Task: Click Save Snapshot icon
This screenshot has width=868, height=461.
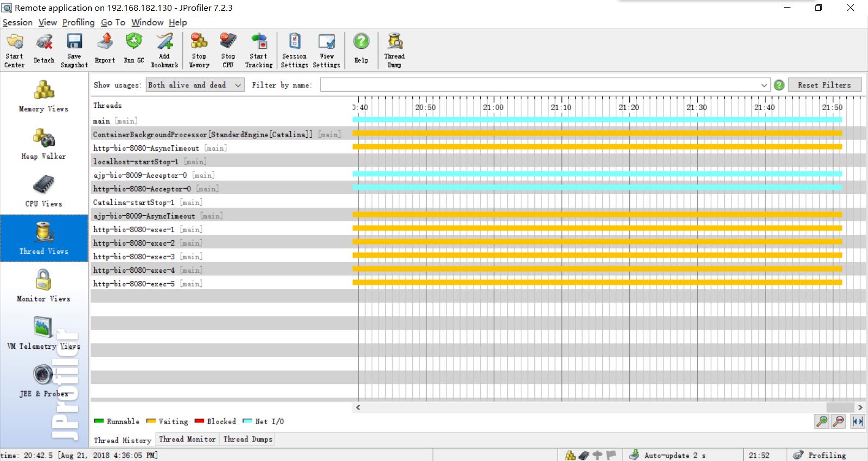Action: coord(74,50)
